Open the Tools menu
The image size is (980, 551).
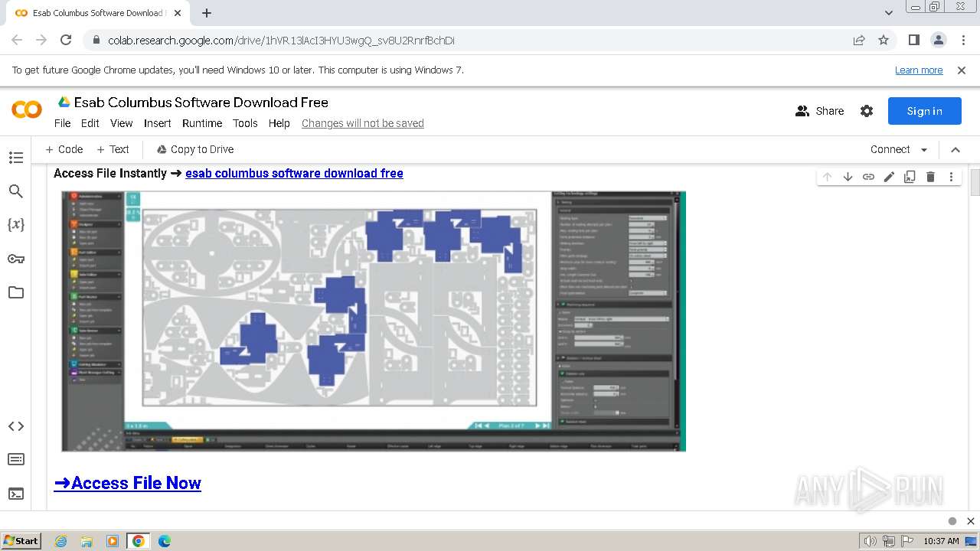point(245,123)
